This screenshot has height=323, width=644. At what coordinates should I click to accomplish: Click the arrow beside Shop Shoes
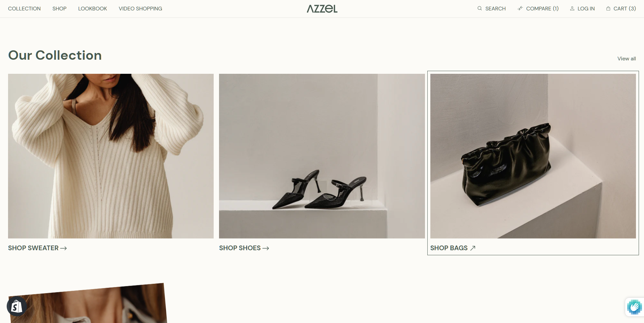[266, 248]
